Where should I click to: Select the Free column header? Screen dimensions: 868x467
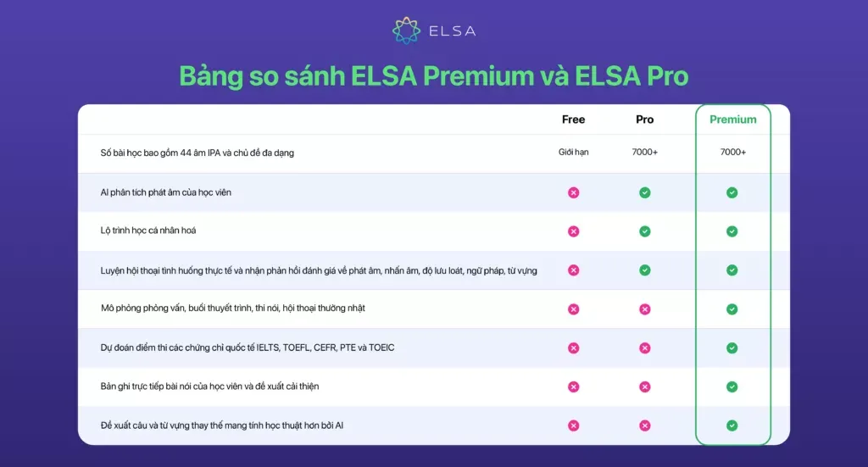coord(574,120)
